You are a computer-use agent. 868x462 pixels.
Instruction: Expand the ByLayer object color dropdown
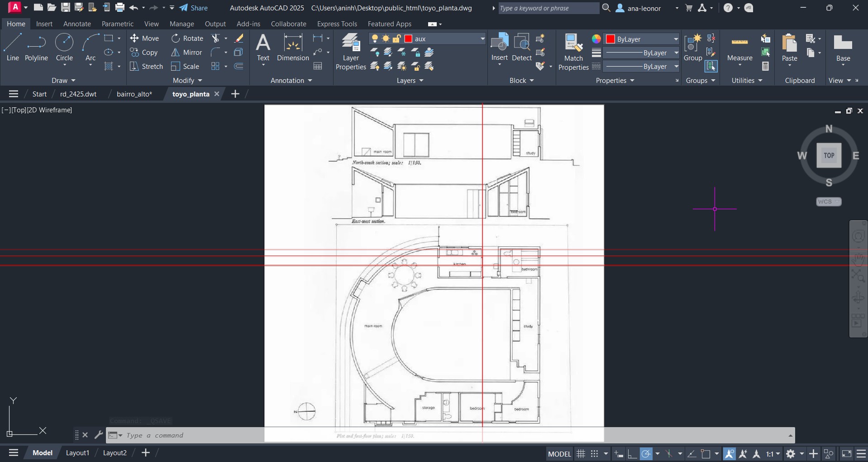point(676,39)
